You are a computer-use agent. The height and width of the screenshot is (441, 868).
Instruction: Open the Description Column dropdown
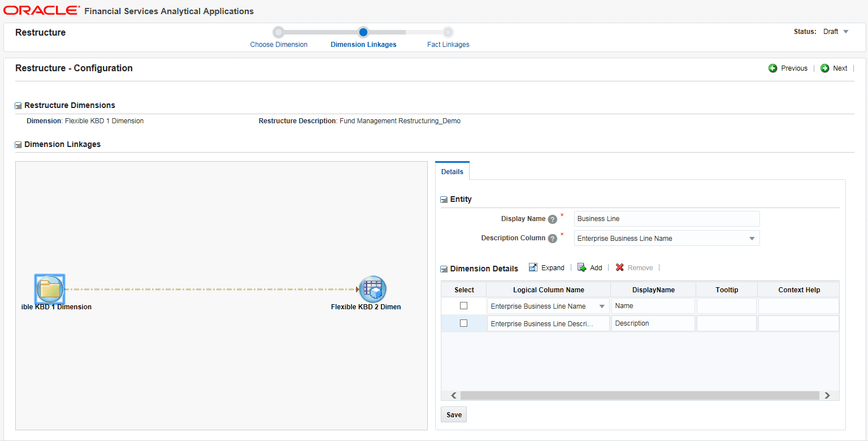752,239
